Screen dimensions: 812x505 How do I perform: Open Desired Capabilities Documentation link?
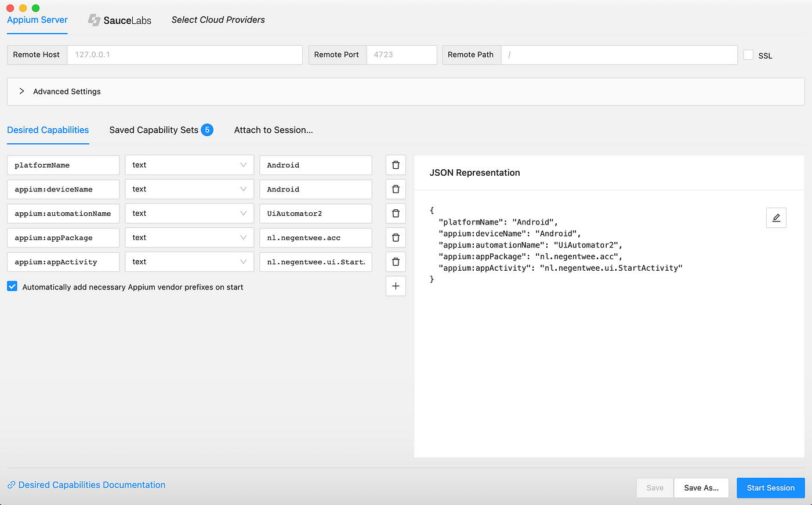(92, 485)
